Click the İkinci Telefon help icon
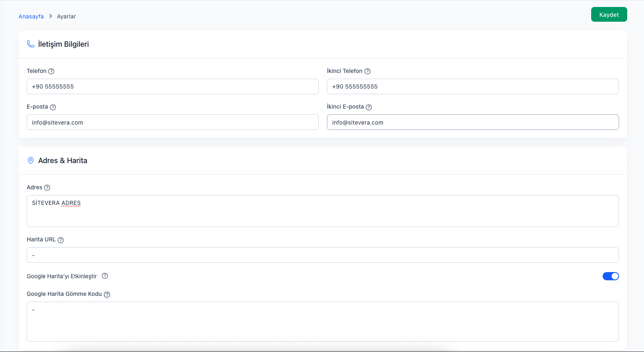 coord(367,71)
